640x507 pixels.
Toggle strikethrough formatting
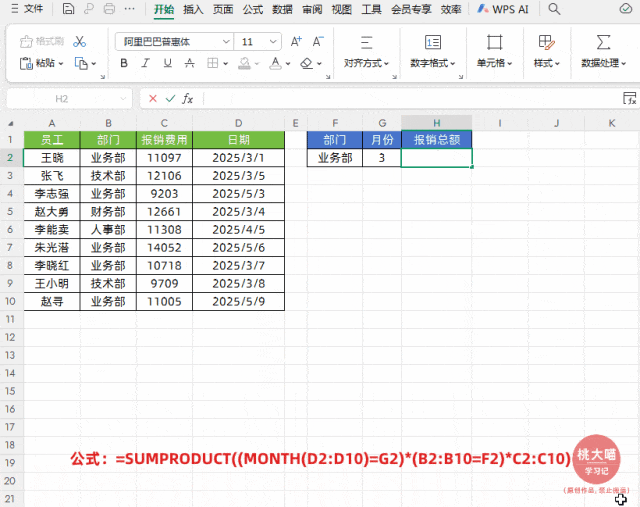pos(189,63)
